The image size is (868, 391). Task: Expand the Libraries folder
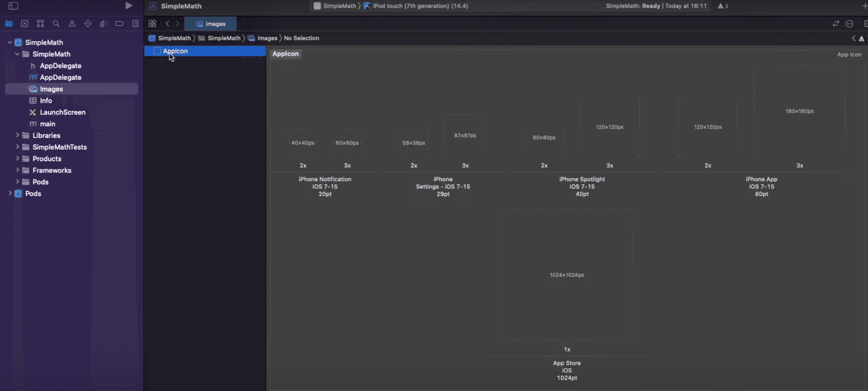coord(17,135)
